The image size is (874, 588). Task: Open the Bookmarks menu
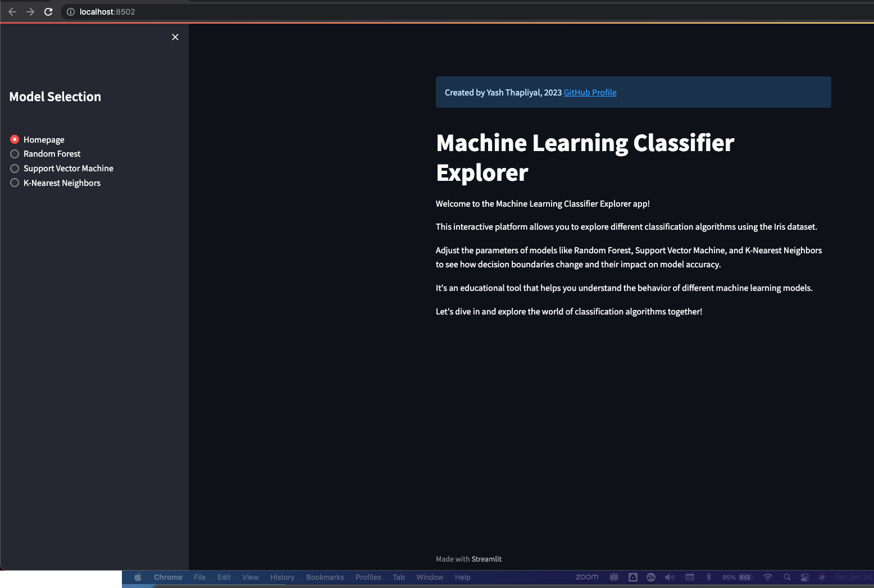(325, 577)
